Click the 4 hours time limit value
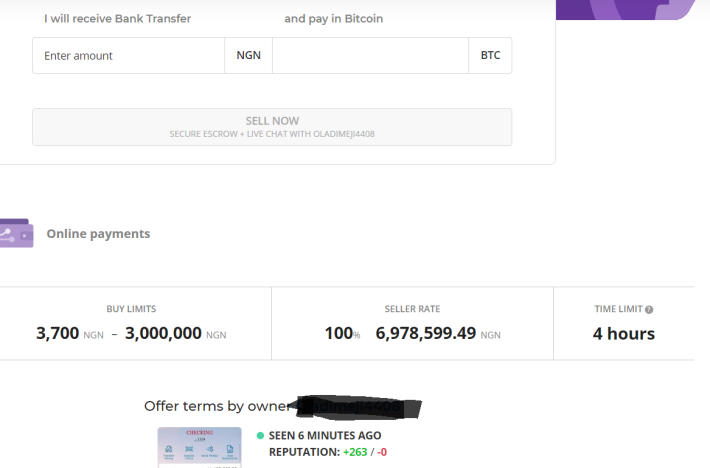 pyautogui.click(x=624, y=334)
